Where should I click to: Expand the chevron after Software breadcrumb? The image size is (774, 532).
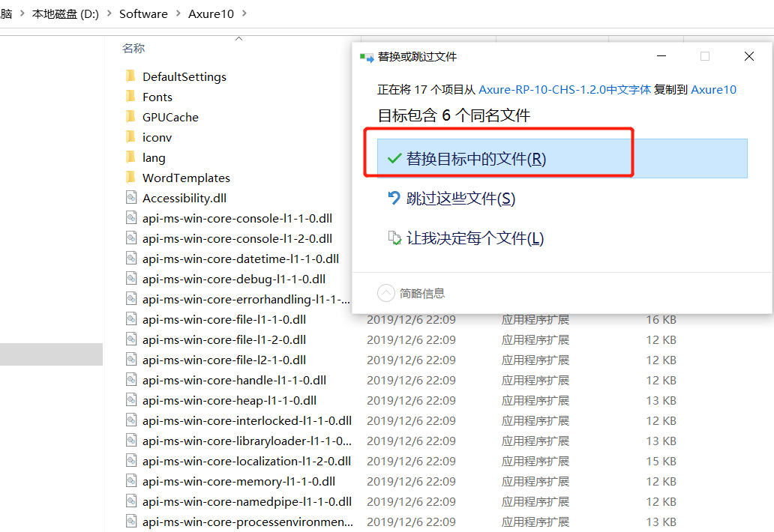pos(178,14)
